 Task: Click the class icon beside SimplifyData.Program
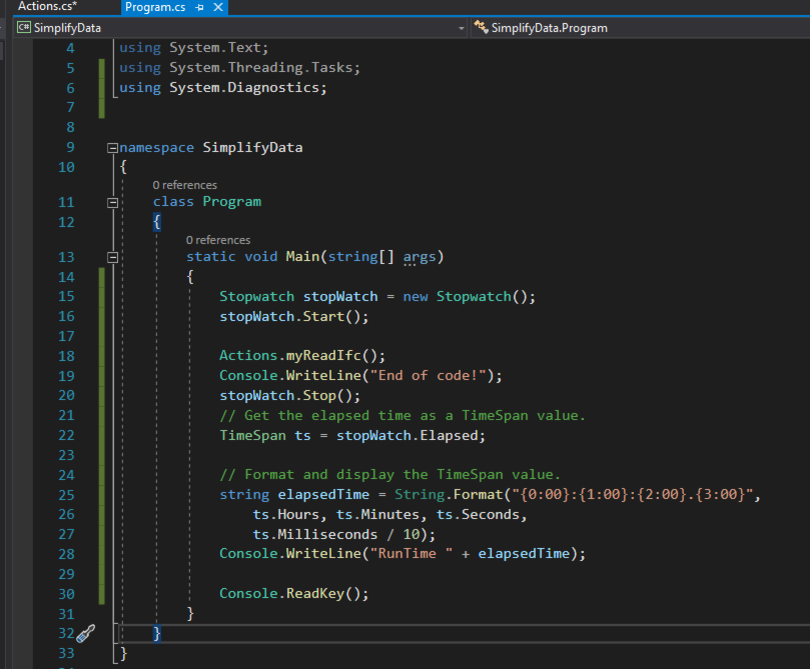480,28
